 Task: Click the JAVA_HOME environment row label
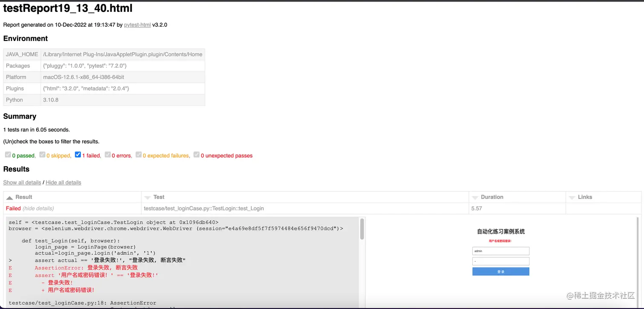(x=22, y=54)
